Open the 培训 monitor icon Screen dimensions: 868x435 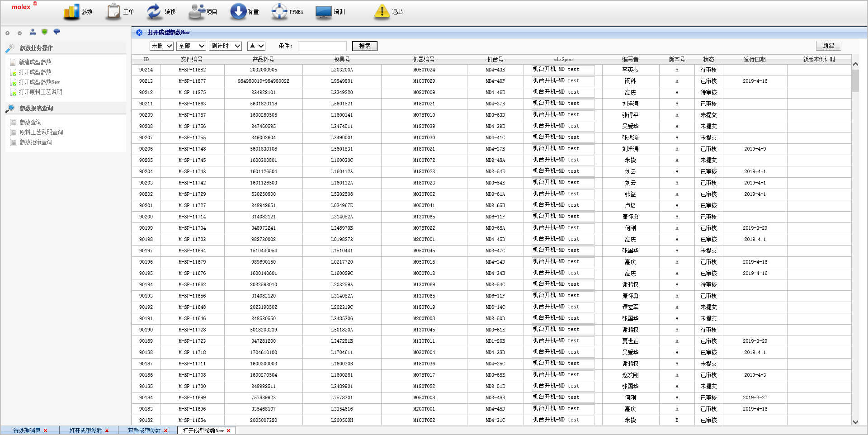coord(324,12)
